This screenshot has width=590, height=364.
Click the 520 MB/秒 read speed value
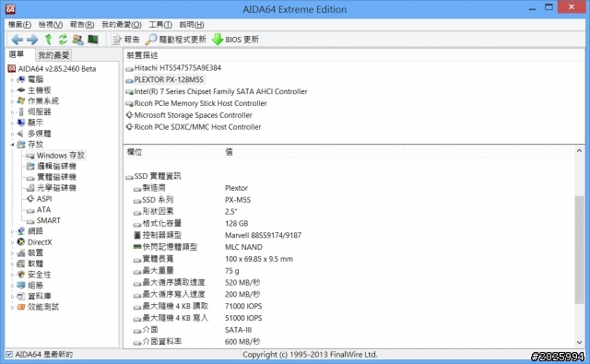click(242, 283)
